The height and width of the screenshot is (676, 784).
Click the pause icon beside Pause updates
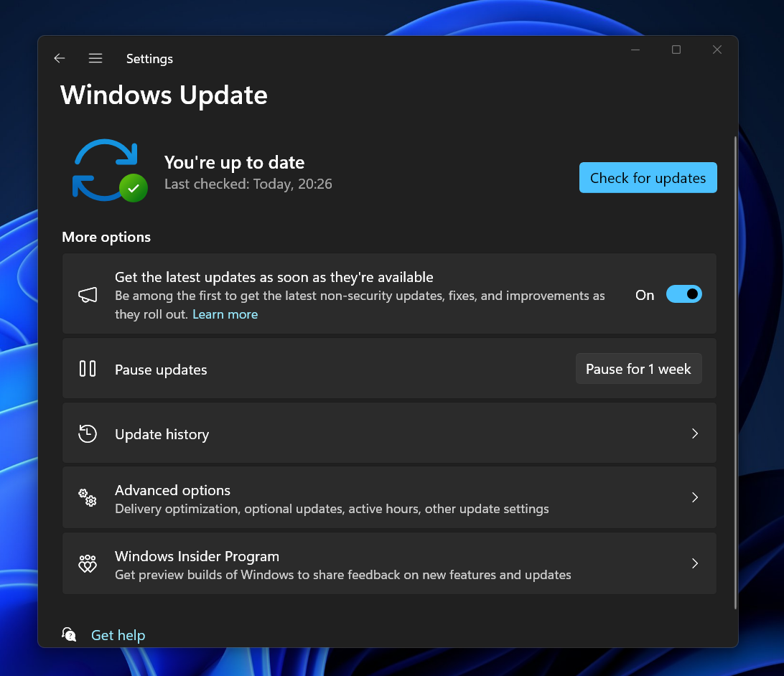click(x=88, y=369)
